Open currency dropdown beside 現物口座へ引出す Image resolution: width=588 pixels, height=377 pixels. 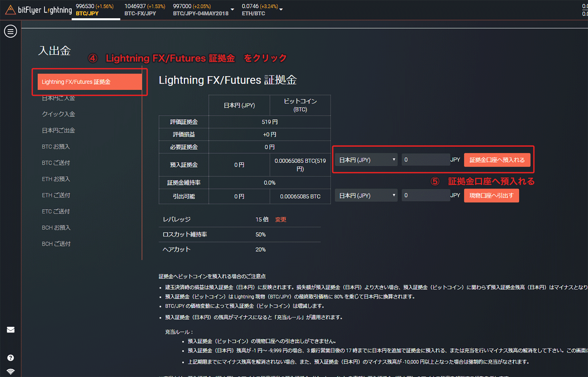tap(366, 195)
